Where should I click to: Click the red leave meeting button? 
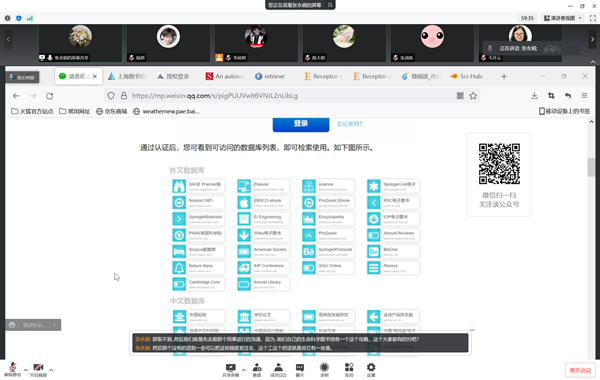(580, 370)
